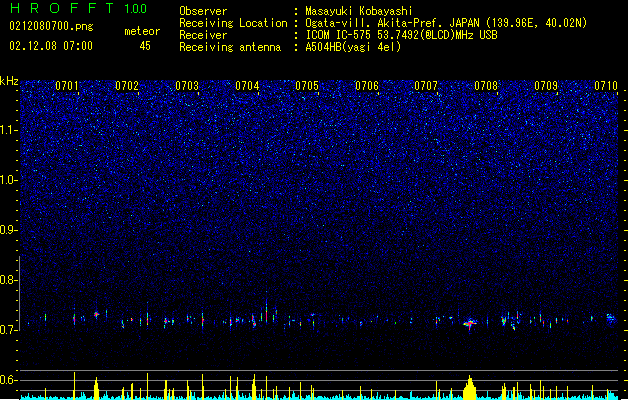Click the timestamp 02.12.08 07:00
This screenshot has height=400, width=629.
[x=51, y=46]
